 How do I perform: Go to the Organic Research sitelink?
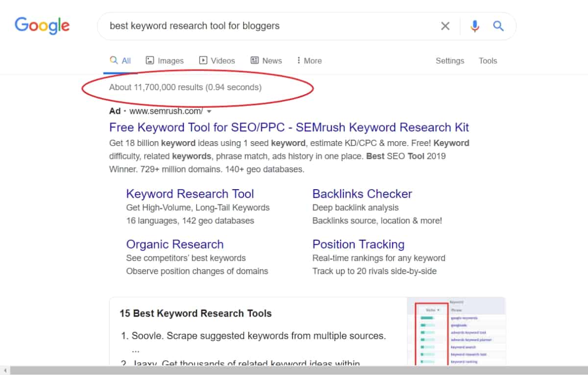(x=175, y=244)
